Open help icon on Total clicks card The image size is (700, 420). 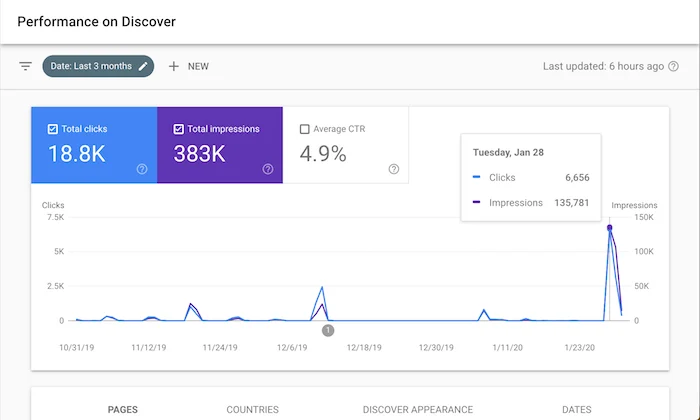click(142, 169)
